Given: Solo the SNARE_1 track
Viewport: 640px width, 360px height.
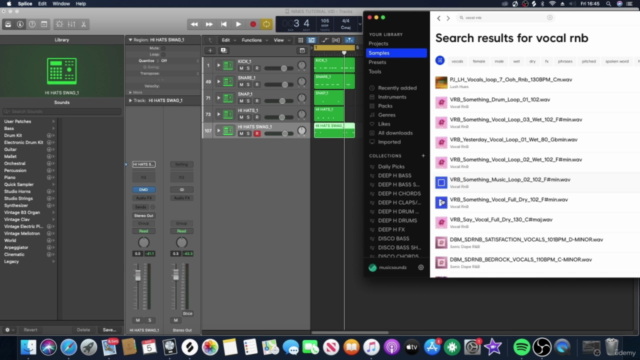Looking at the screenshot, I should (248, 84).
